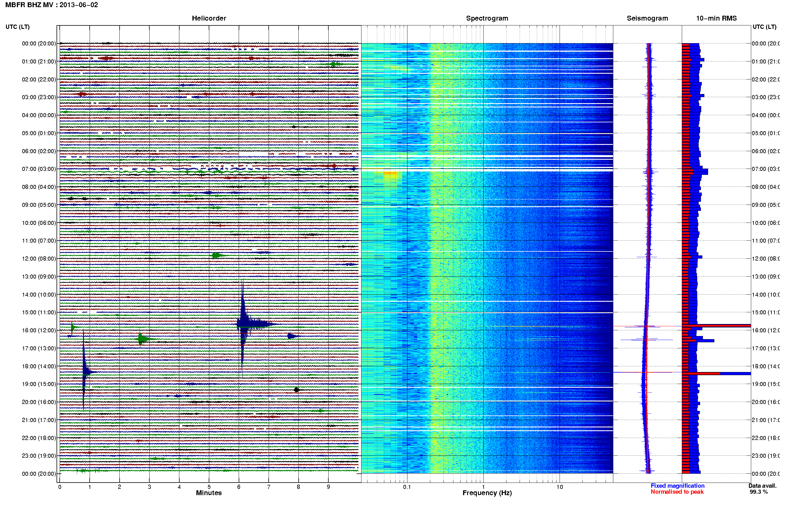Viewport: 812px width, 508px height.
Task: Click the '02:00 (22:00)' left time label
Action: pos(39,79)
